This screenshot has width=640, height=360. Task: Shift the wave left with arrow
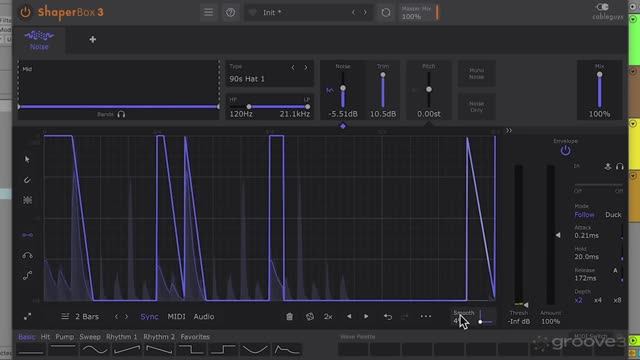(x=349, y=316)
